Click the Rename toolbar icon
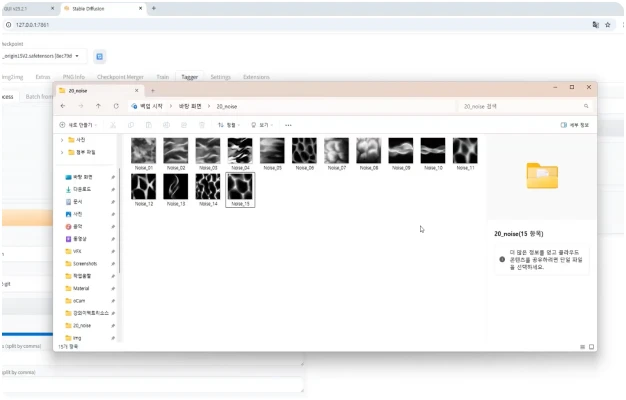The height and width of the screenshot is (400, 626). coord(166,125)
